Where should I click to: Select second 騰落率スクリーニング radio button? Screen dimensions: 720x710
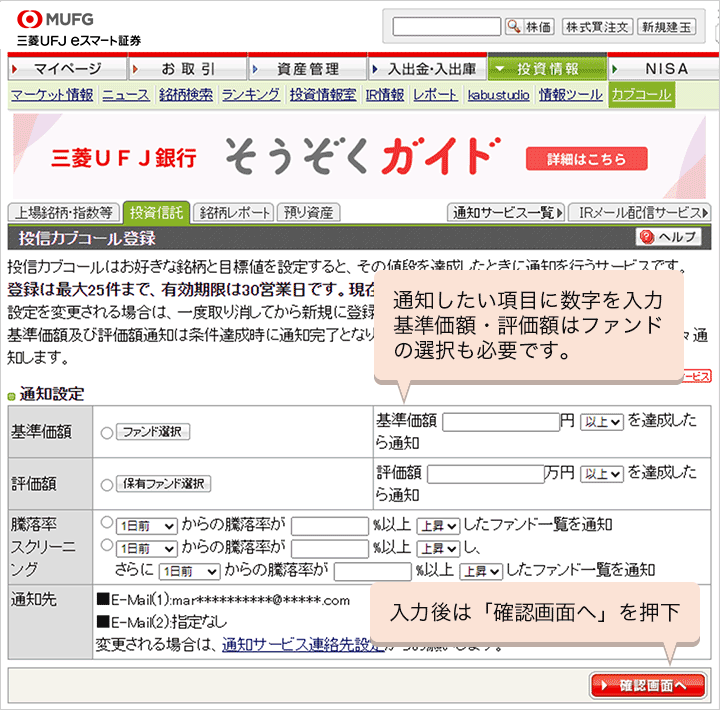pos(107,545)
